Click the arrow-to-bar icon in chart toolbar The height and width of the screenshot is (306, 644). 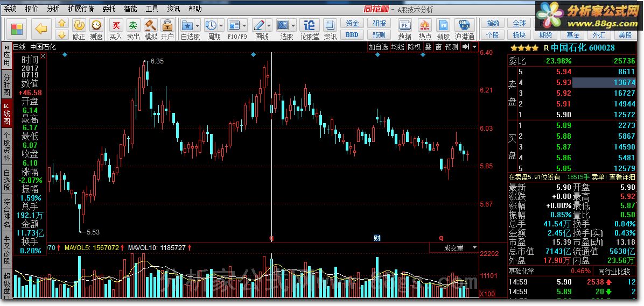465,47
